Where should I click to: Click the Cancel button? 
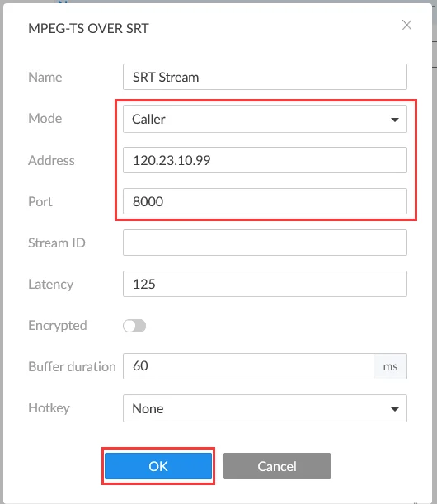click(277, 466)
